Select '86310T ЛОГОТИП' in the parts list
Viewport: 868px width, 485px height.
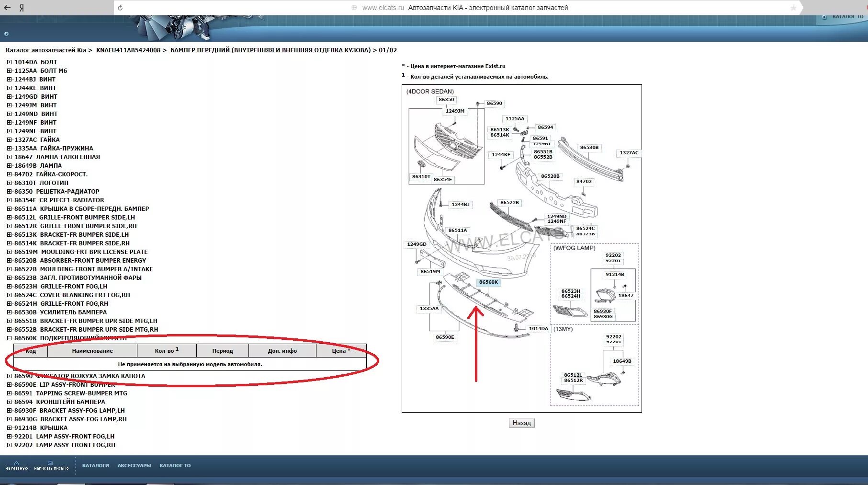41,183
